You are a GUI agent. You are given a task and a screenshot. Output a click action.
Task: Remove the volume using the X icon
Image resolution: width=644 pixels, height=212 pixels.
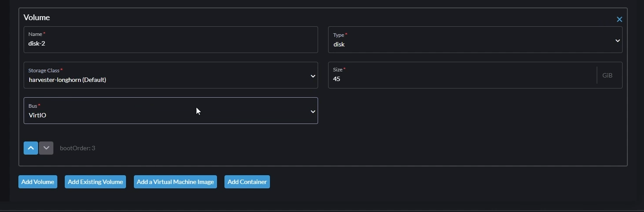[x=619, y=19]
